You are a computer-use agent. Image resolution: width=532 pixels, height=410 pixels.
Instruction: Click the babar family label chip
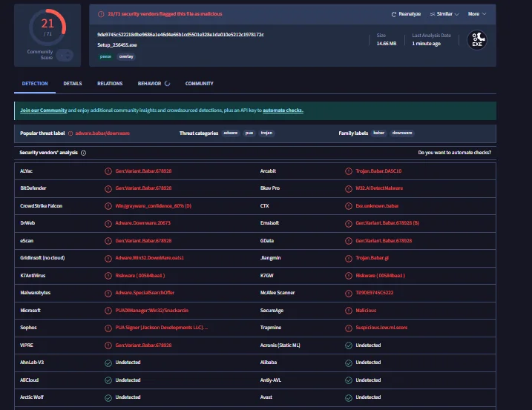[379, 133]
